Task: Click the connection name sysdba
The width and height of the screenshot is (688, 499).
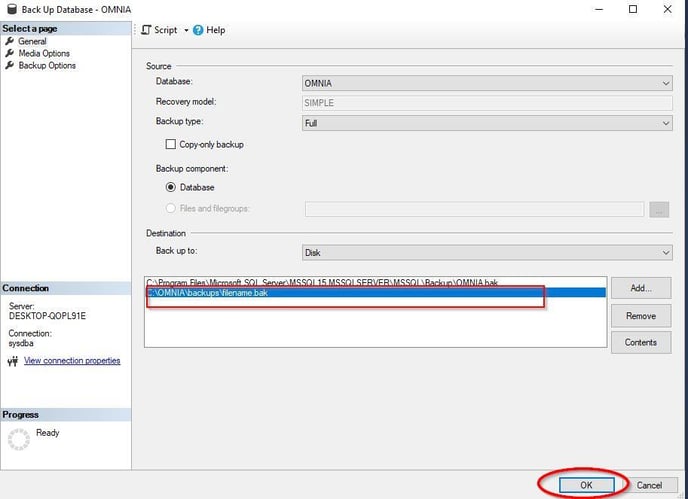Action: 21,343
